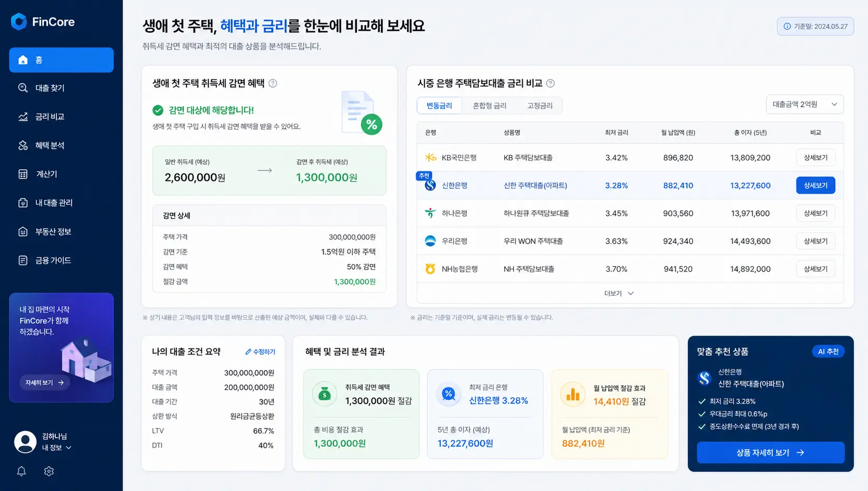Click the 김하나님 profile avatar
The height and width of the screenshot is (491, 868).
click(25, 442)
